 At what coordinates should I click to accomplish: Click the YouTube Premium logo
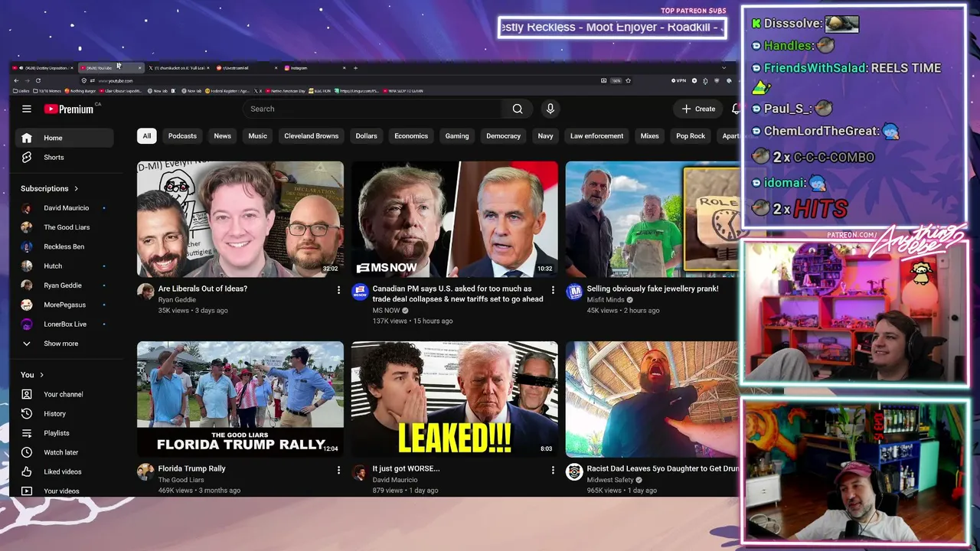pyautogui.click(x=69, y=109)
